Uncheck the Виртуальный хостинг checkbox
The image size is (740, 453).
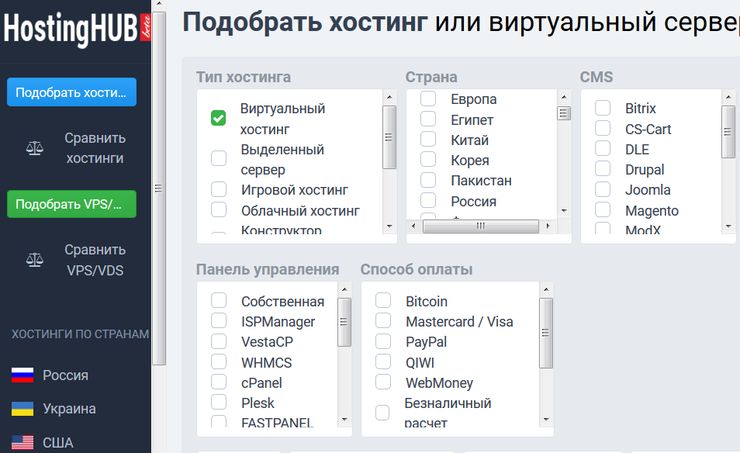(219, 118)
